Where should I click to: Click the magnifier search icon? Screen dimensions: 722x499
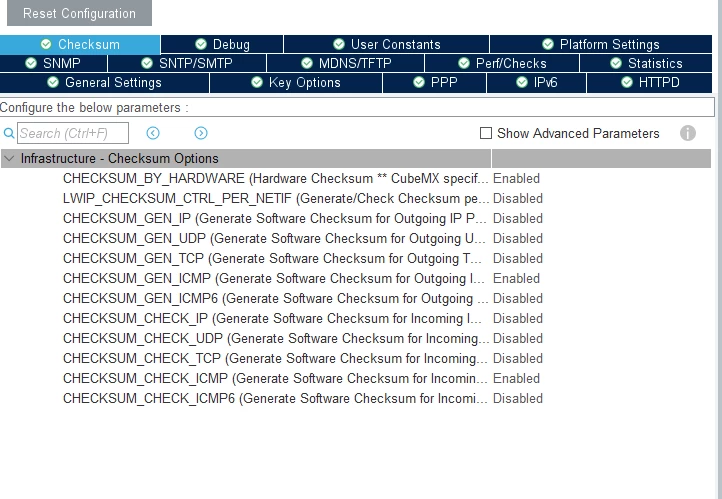[x=8, y=133]
